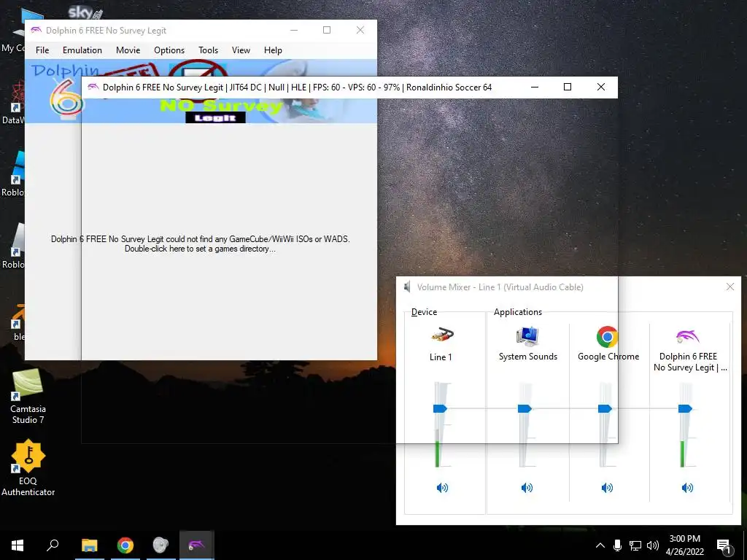Click the Applications label in Volume Mixer
The height and width of the screenshot is (560, 747).
[x=518, y=312]
